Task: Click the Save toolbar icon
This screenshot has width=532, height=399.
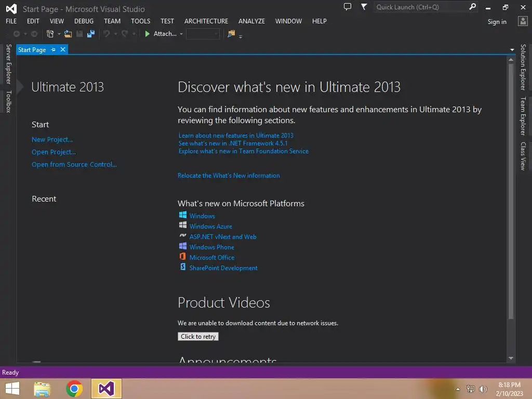Action: click(79, 34)
